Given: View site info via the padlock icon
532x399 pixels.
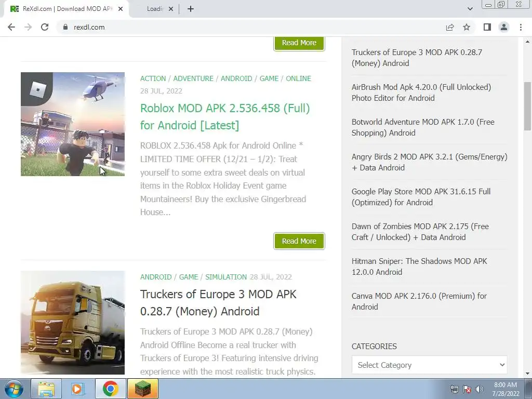Looking at the screenshot, I should coord(65,27).
